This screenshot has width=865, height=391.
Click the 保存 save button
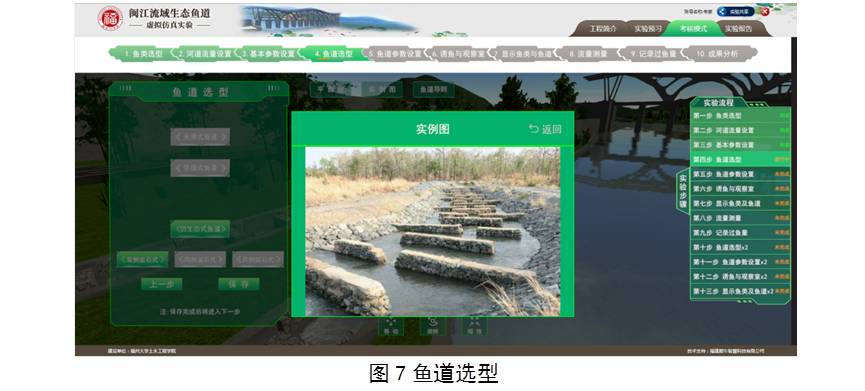pos(238,284)
